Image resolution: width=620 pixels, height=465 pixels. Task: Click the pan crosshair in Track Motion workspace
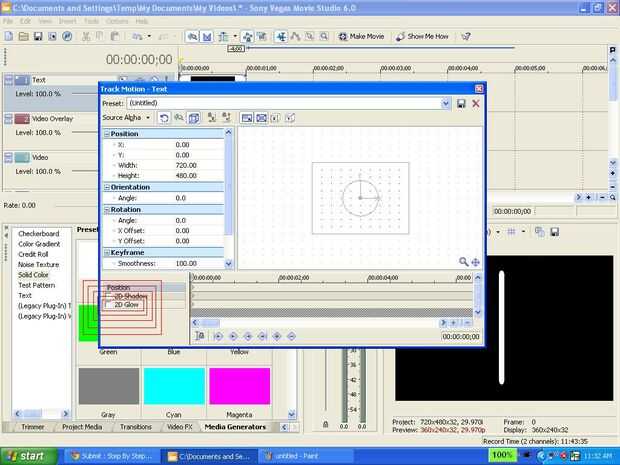[476, 262]
